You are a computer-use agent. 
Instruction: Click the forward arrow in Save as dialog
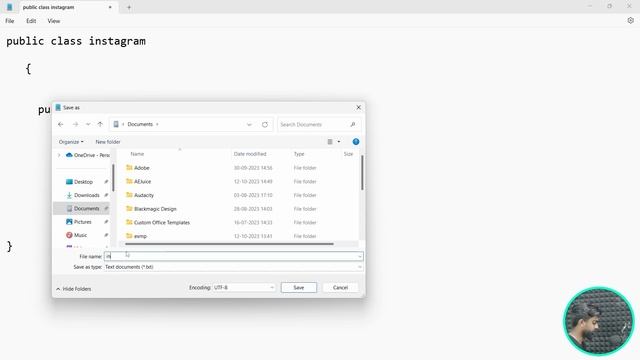pos(76,124)
